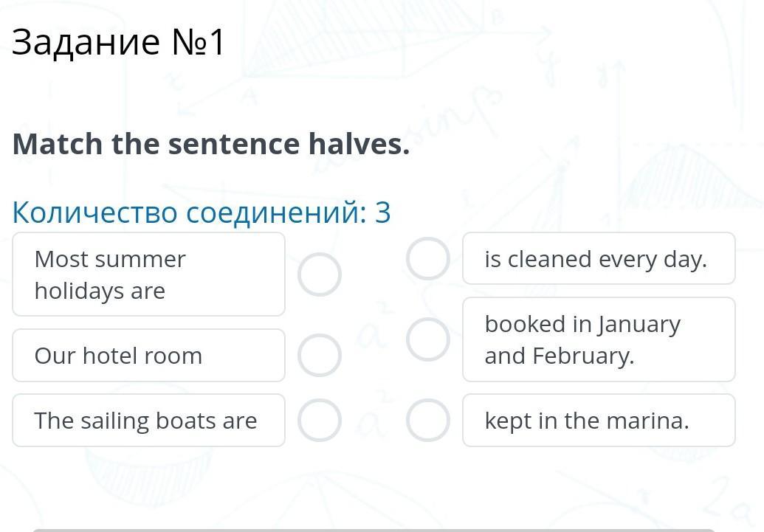This screenshot has height=532, width=764.
Task: Click the "Our hotel room" box
Action: tap(148, 356)
